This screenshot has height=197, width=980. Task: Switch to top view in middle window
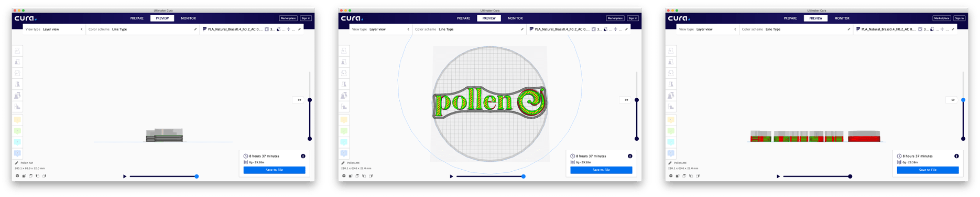[x=357, y=175]
